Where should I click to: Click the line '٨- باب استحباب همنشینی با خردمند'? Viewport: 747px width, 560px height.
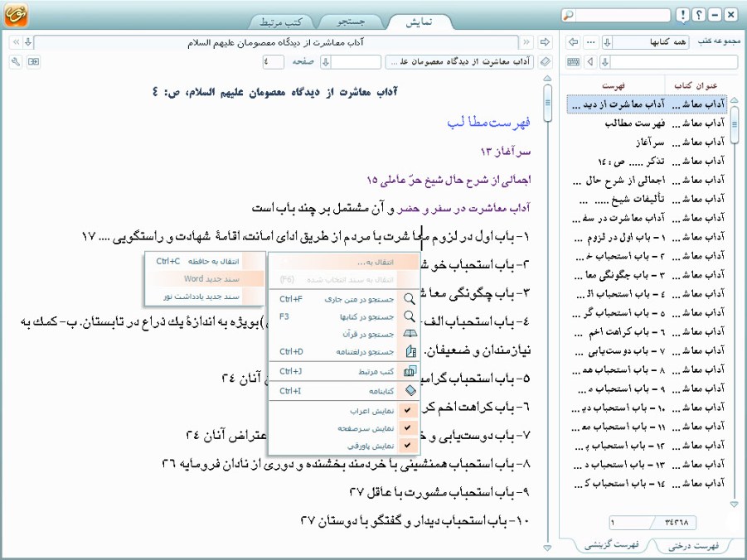[346, 463]
